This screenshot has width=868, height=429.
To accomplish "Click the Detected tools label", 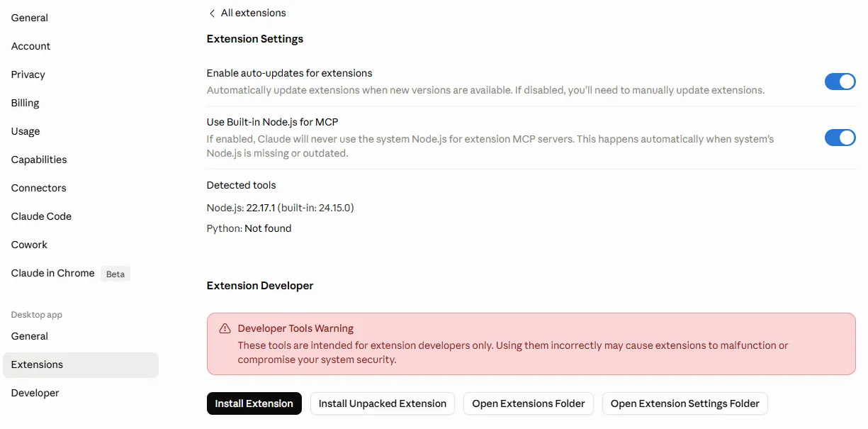I will tap(242, 185).
